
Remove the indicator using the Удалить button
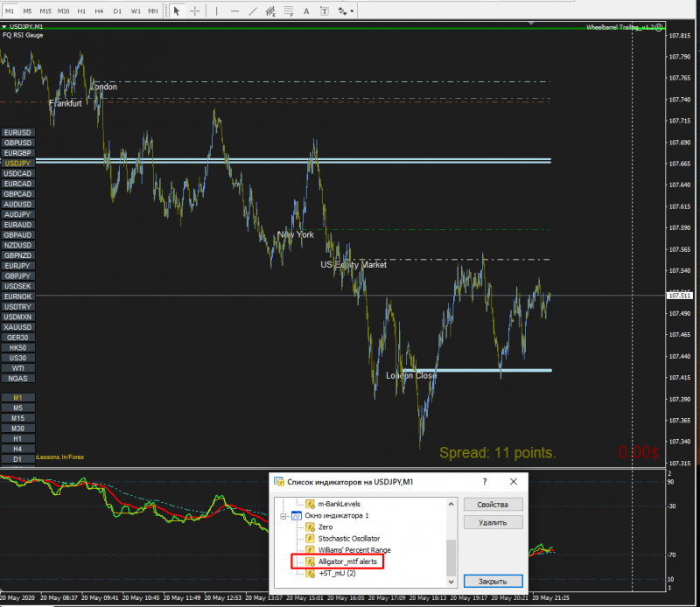pyautogui.click(x=493, y=522)
